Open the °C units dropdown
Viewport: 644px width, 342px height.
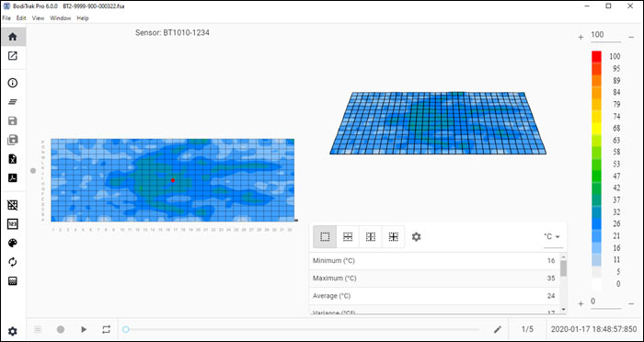tap(552, 237)
